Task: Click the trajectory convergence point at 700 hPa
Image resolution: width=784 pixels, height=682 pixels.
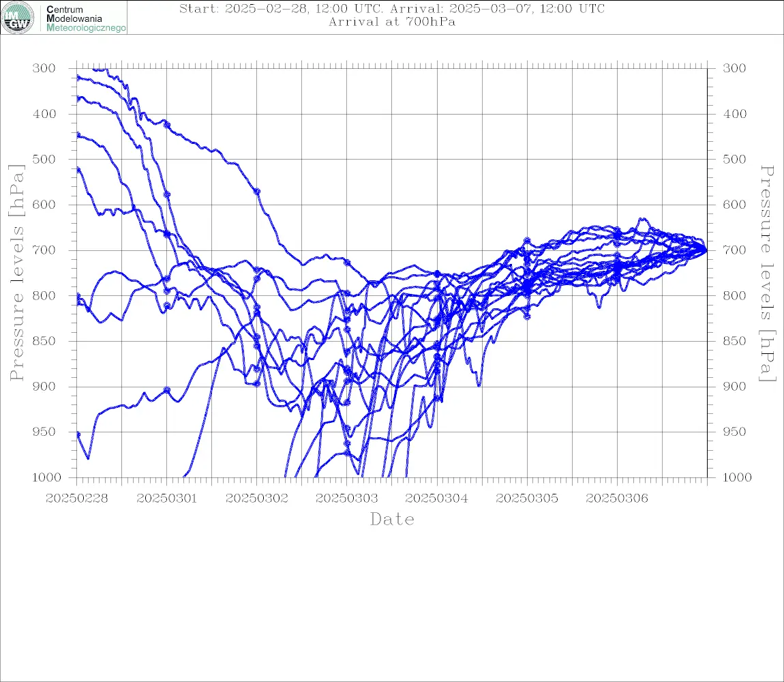Action: coord(706,250)
